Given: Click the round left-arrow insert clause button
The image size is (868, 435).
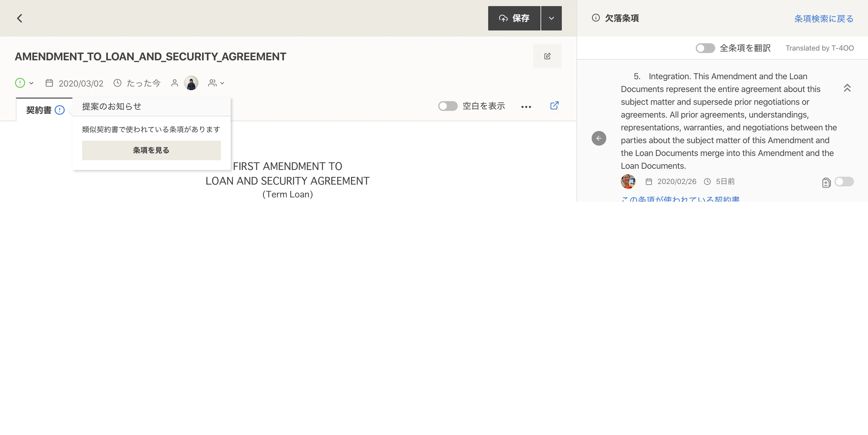Looking at the screenshot, I should click(599, 138).
